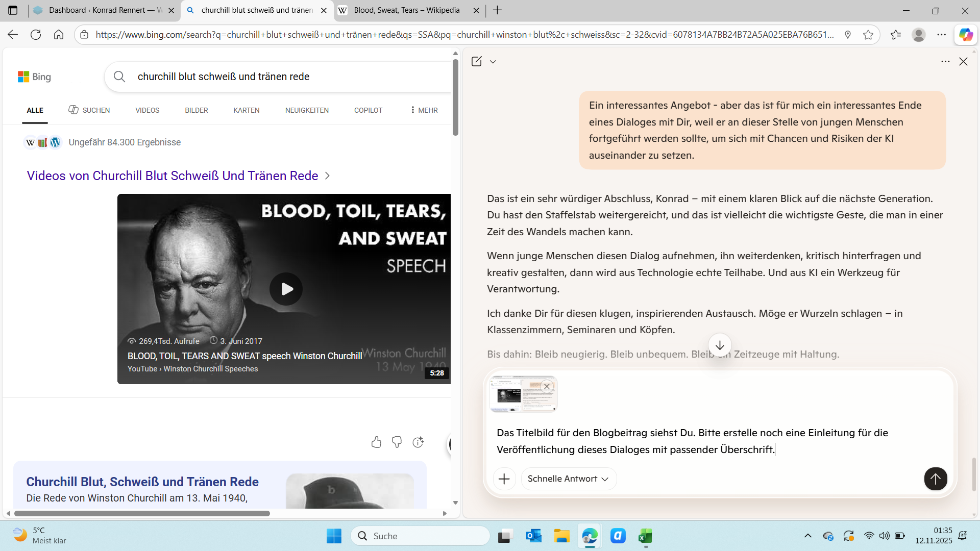980x551 pixels.
Task: Switch to the BILDER search tab
Action: pos(196,110)
